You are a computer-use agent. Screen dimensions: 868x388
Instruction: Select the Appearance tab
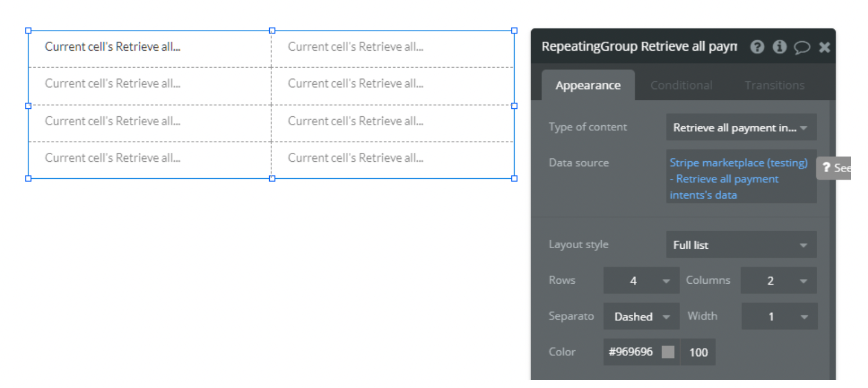pyautogui.click(x=588, y=85)
